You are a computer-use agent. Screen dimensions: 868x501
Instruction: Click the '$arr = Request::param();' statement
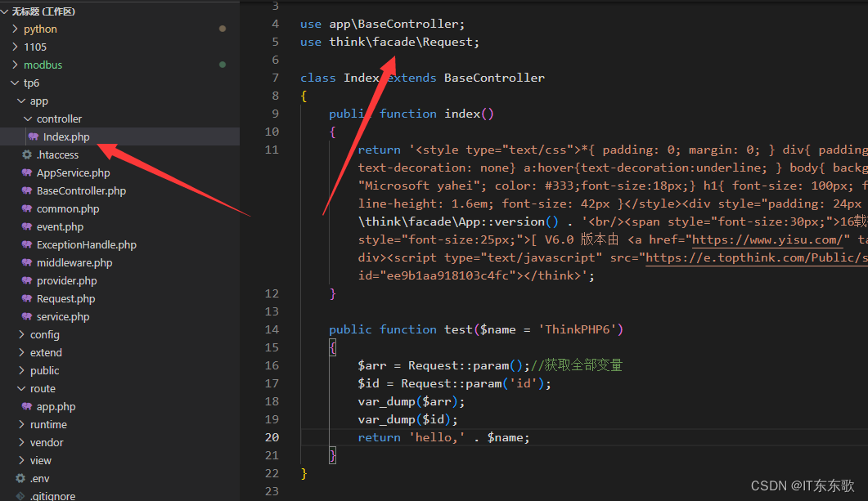(444, 365)
